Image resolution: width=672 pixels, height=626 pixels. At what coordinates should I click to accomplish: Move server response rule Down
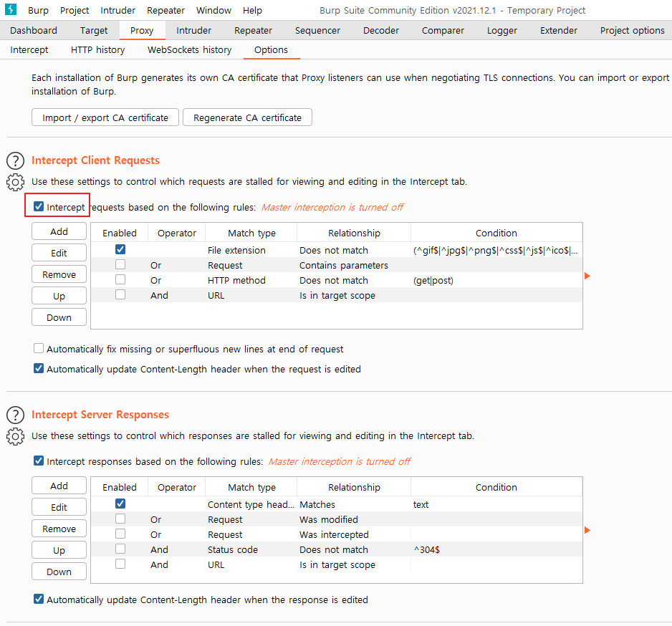(x=59, y=571)
